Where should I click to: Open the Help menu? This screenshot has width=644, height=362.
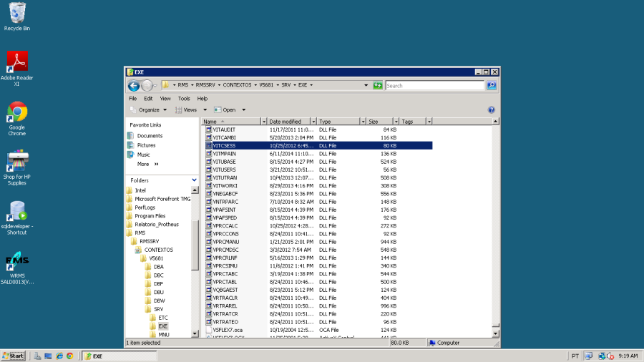coord(202,99)
